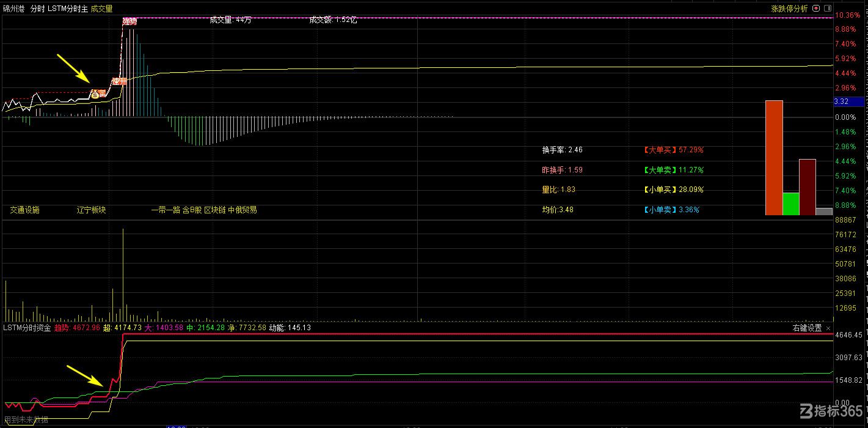Select the 锦州港 stock name
The height and width of the screenshot is (428, 868).
(x=13, y=9)
